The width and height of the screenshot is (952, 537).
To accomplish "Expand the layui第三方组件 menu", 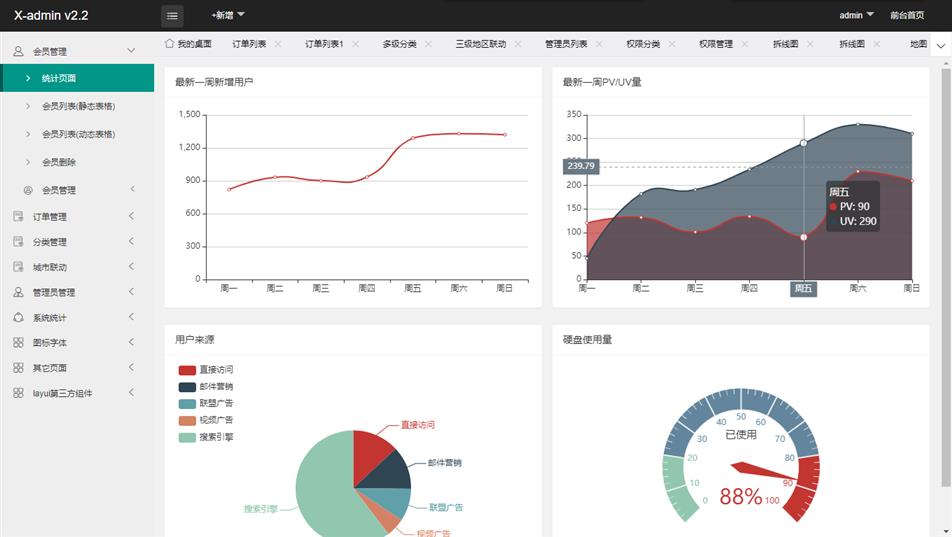I will (x=132, y=392).
